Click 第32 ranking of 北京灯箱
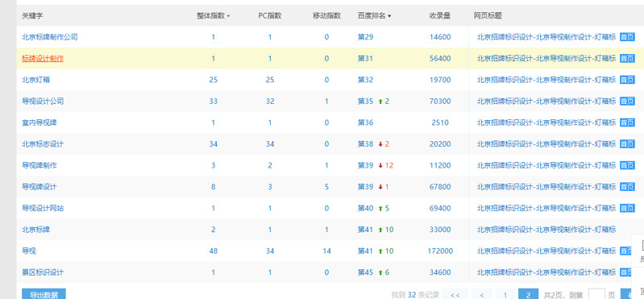 (x=366, y=80)
